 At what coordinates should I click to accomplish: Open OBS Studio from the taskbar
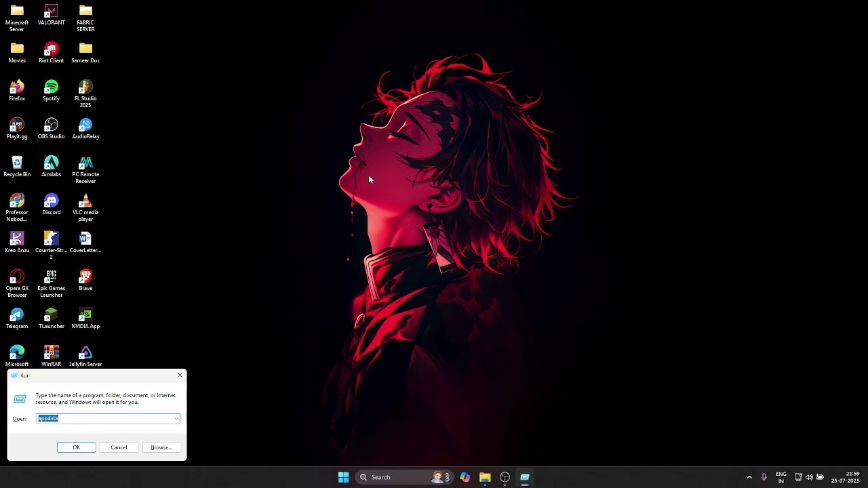pyautogui.click(x=505, y=477)
